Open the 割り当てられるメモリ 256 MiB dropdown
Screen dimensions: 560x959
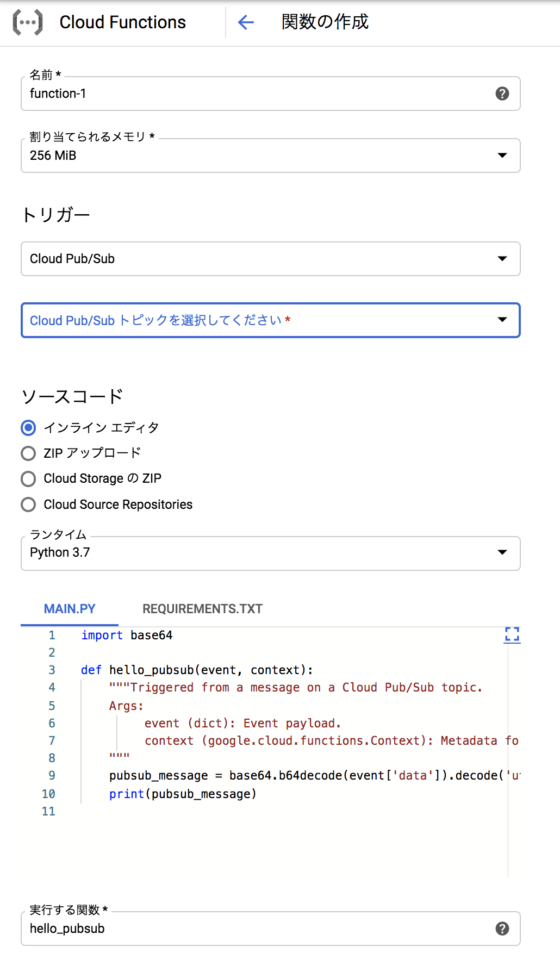(x=271, y=155)
